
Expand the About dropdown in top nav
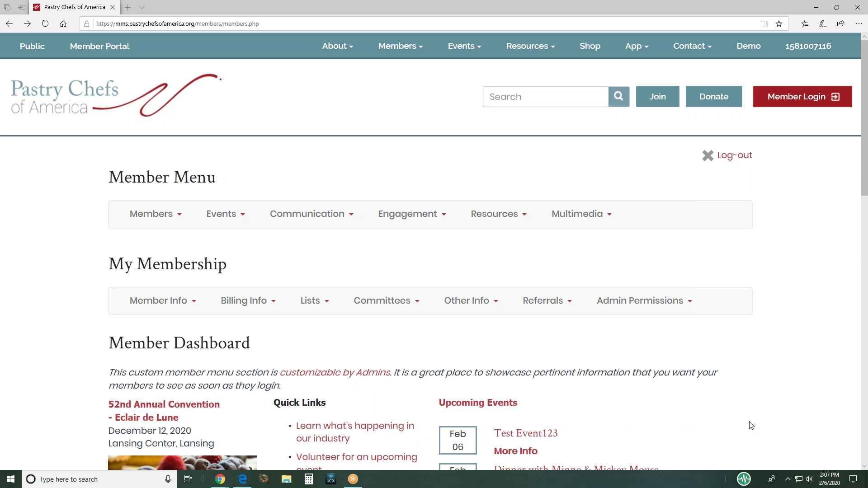click(x=338, y=46)
